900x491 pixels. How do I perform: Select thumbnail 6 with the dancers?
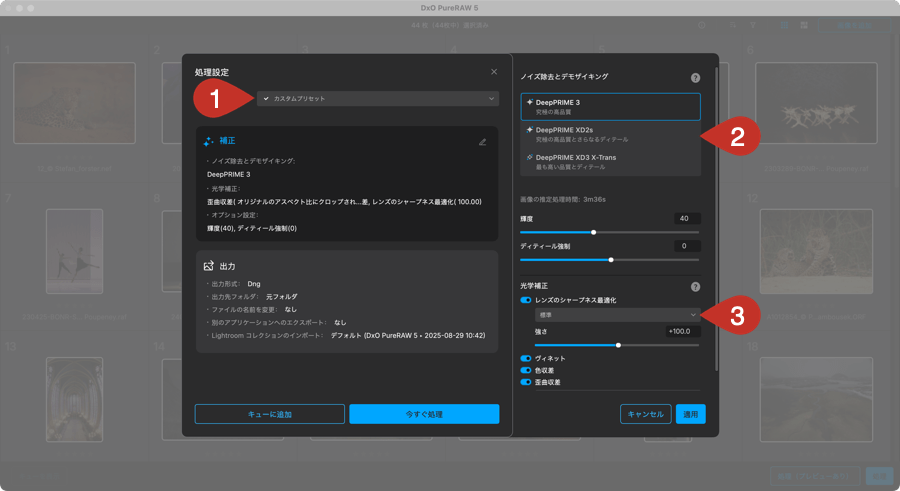pyautogui.click(x=816, y=103)
